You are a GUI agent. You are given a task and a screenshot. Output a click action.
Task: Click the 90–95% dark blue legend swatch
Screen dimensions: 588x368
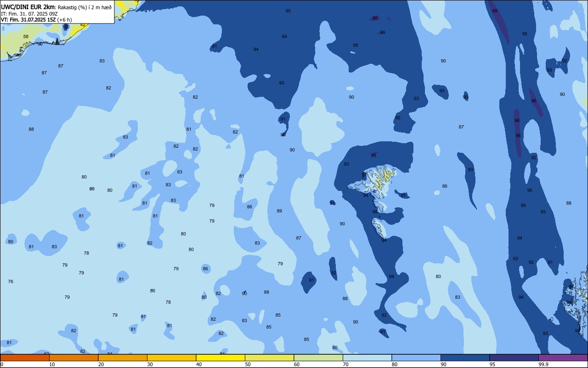(465, 357)
